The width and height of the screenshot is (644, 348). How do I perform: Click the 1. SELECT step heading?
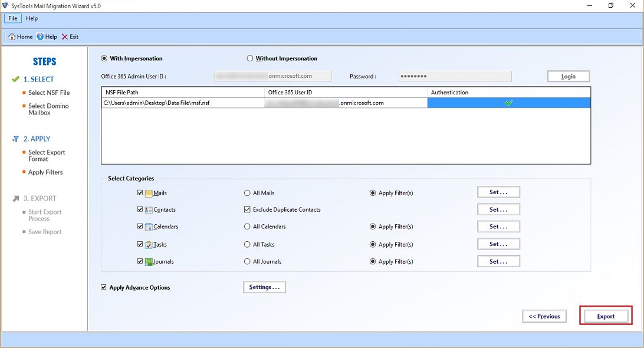click(x=38, y=79)
